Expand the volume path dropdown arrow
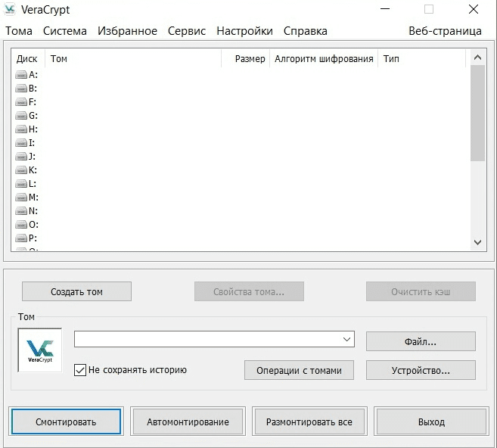 346,339
